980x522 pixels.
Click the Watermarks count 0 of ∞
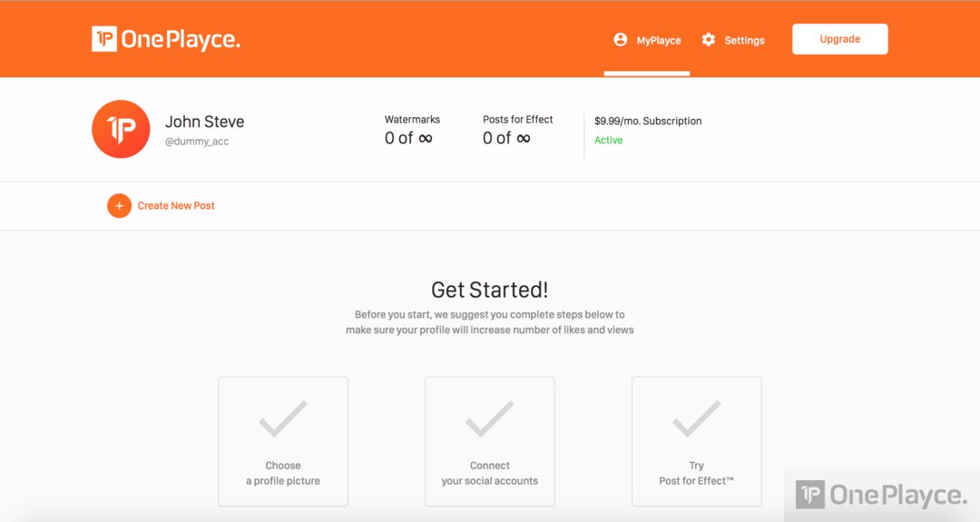(408, 138)
